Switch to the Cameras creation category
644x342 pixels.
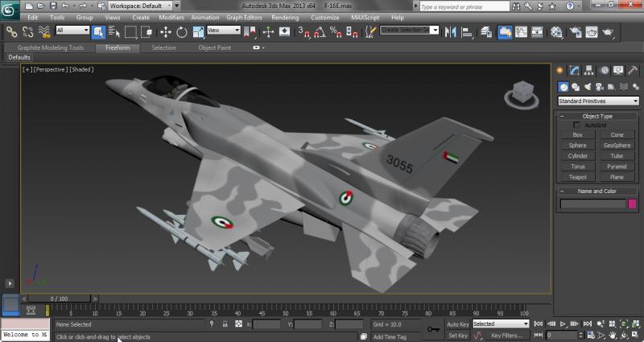[x=600, y=87]
